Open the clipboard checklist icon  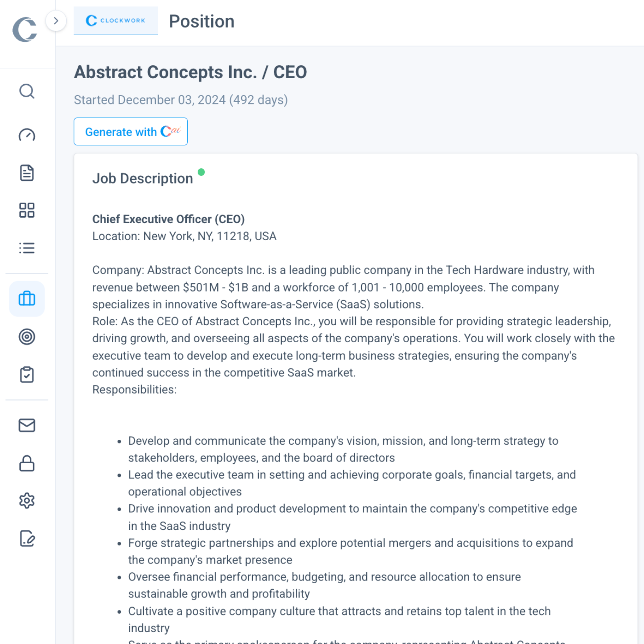click(x=27, y=374)
